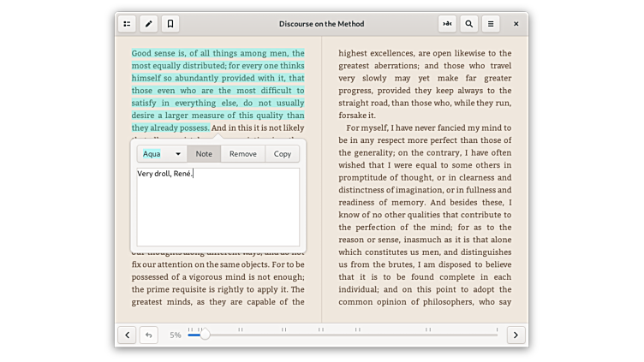This screenshot has width=644, height=362.
Task: Click the narration/speech icon in header
Action: coord(446,24)
